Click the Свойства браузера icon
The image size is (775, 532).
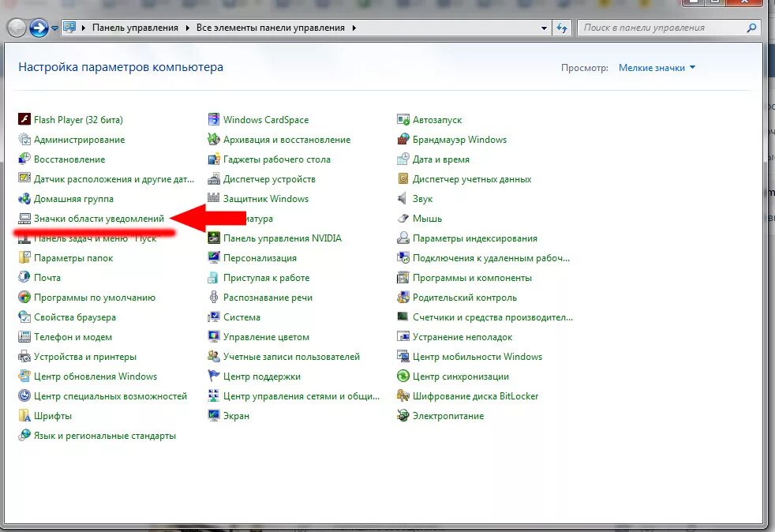(24, 317)
